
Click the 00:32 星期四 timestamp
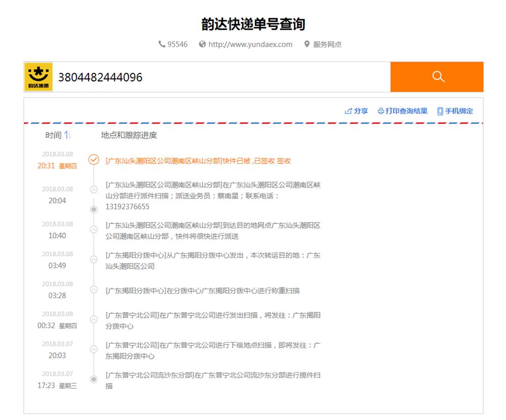pyautogui.click(x=57, y=325)
